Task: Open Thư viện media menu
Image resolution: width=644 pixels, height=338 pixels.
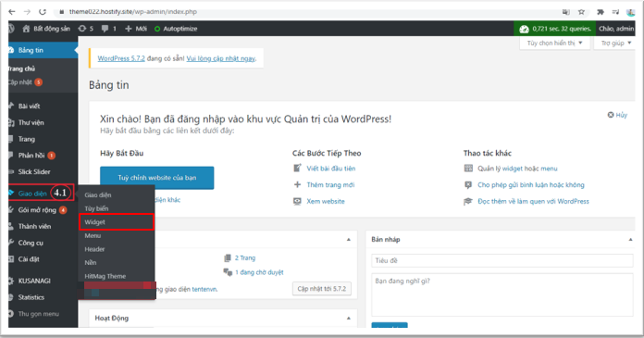Action: (43, 122)
